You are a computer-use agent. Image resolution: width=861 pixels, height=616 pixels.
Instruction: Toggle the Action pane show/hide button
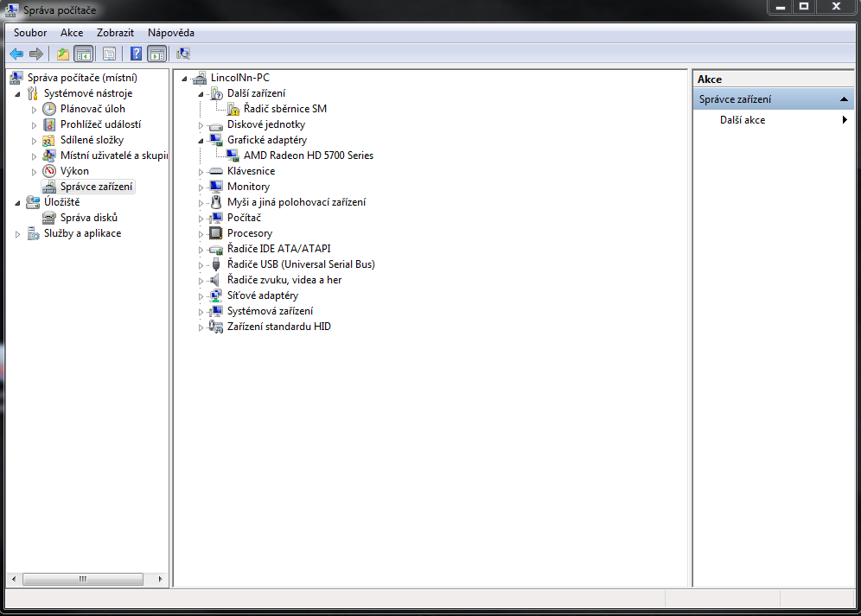point(156,54)
